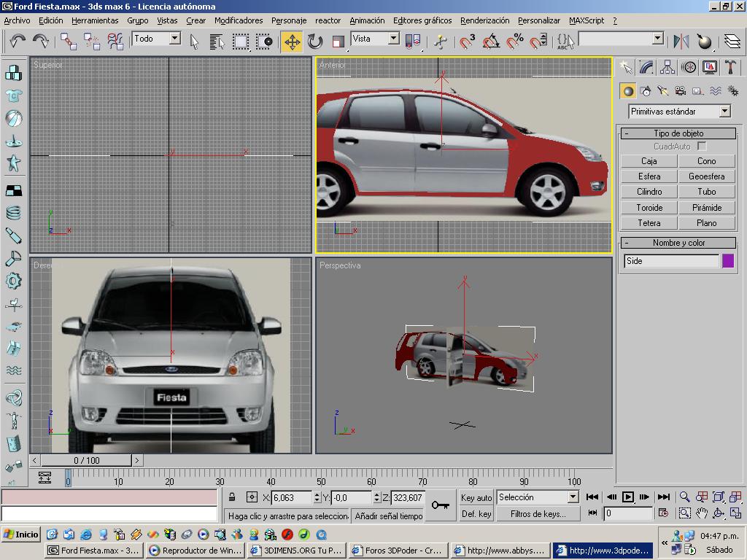Click the Pirámide primitive button
Screen dimensions: 747x560
[706, 208]
